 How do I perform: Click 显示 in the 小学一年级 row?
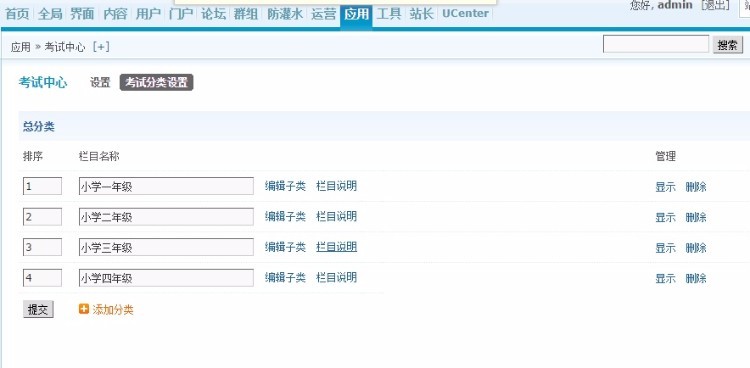coord(665,187)
